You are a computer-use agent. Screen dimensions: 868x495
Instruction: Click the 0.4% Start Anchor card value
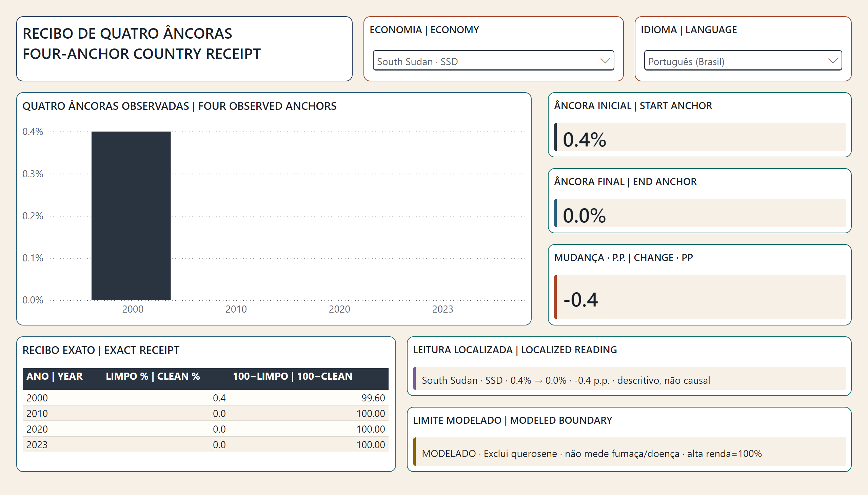(x=584, y=139)
